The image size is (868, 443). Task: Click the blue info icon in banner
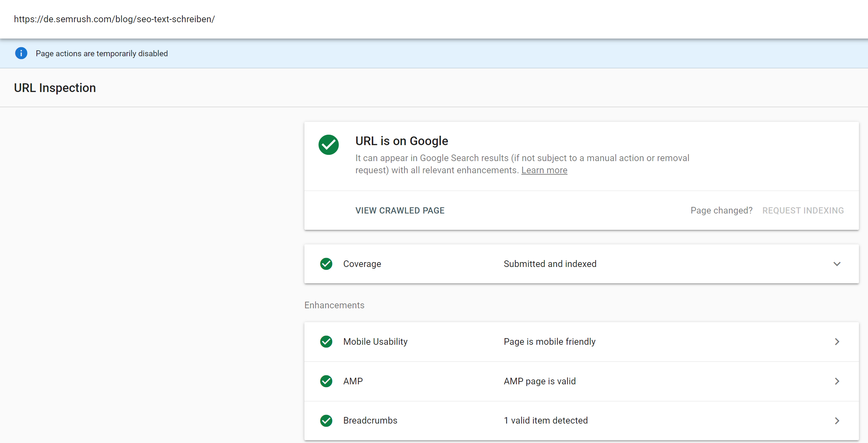[21, 53]
